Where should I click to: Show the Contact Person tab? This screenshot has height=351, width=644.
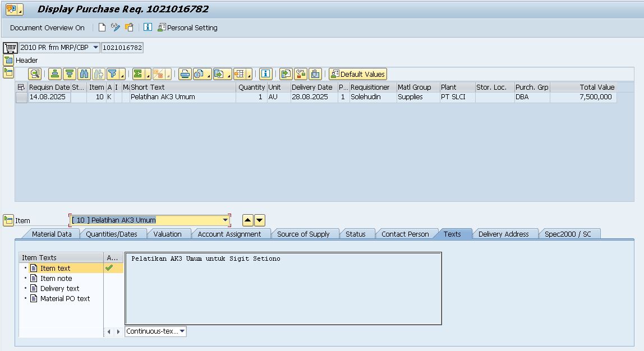tap(406, 234)
